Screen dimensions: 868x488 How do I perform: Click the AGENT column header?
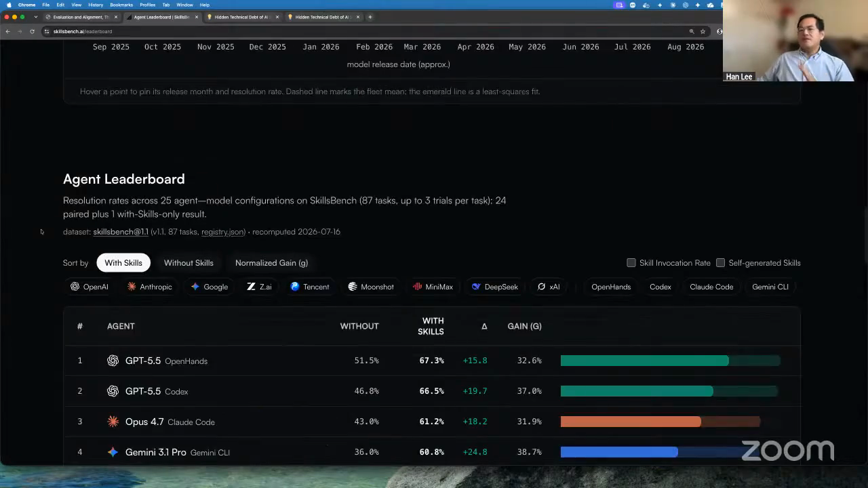[121, 326]
